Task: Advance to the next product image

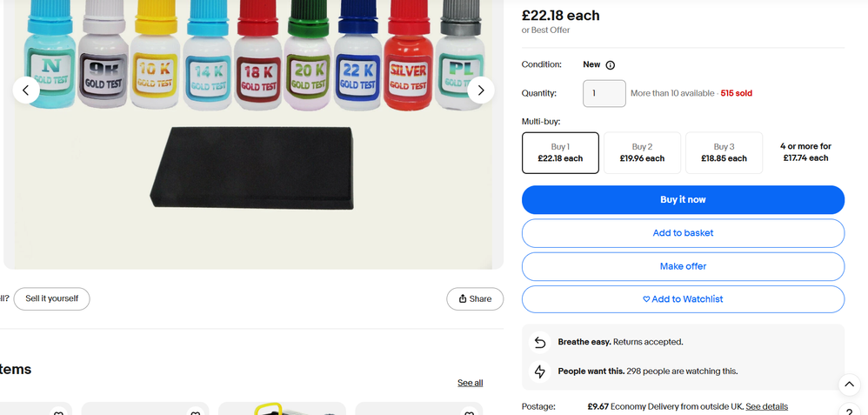Action: tap(481, 90)
